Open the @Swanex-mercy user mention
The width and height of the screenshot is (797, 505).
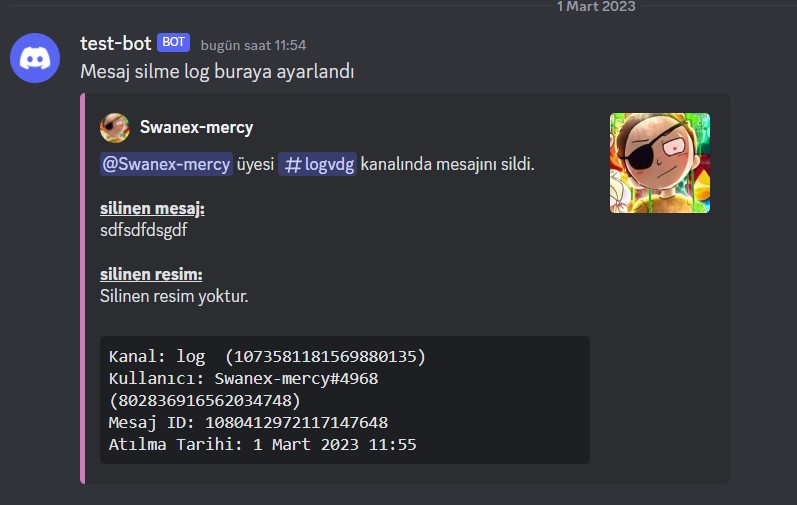tap(166, 164)
